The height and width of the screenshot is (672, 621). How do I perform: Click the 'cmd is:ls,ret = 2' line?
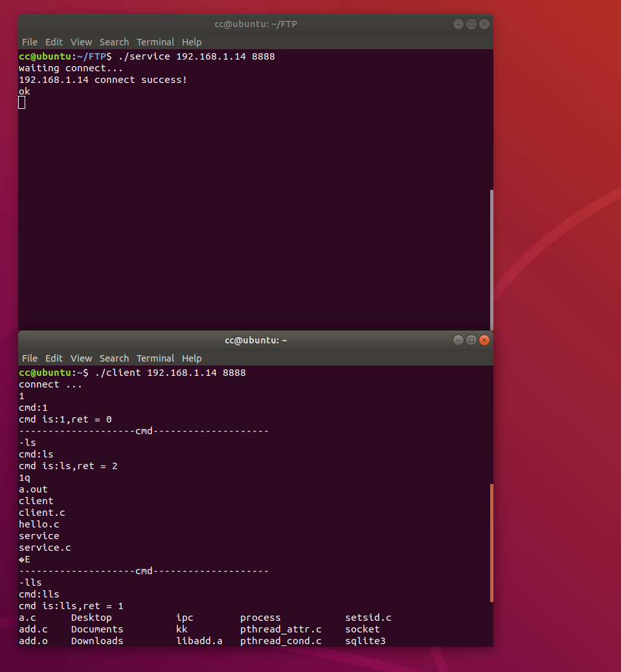point(68,466)
